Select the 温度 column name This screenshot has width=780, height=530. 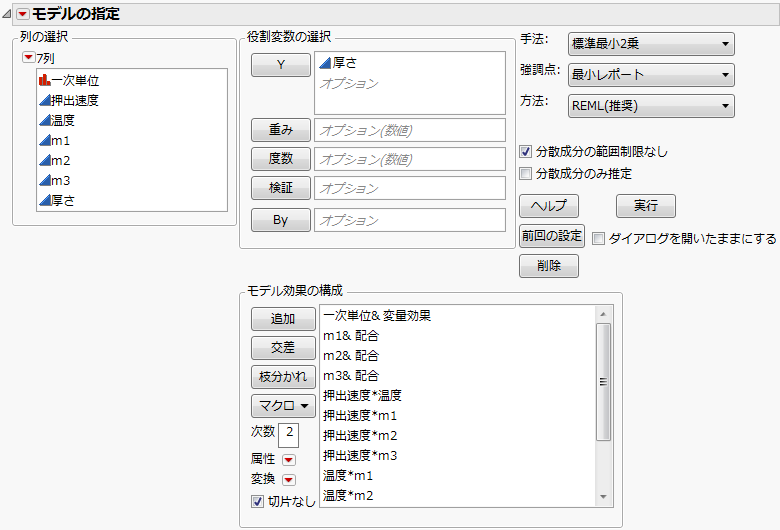(x=63, y=120)
